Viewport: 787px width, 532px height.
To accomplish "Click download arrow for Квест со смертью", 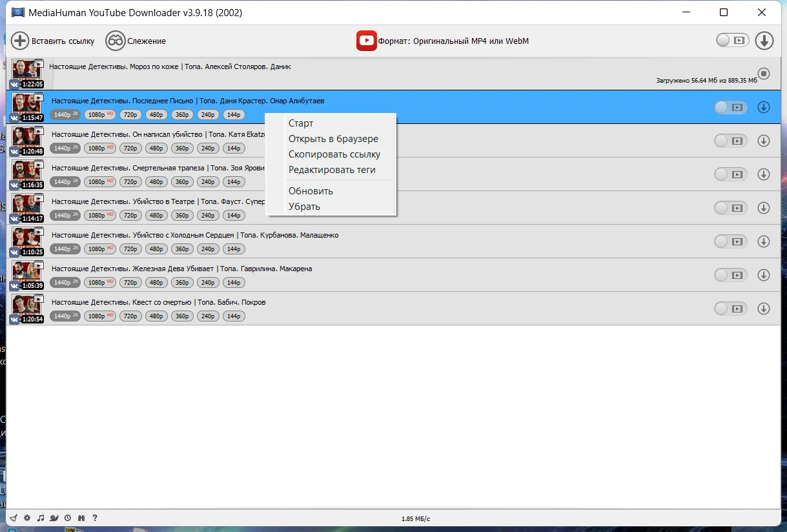I will point(764,309).
